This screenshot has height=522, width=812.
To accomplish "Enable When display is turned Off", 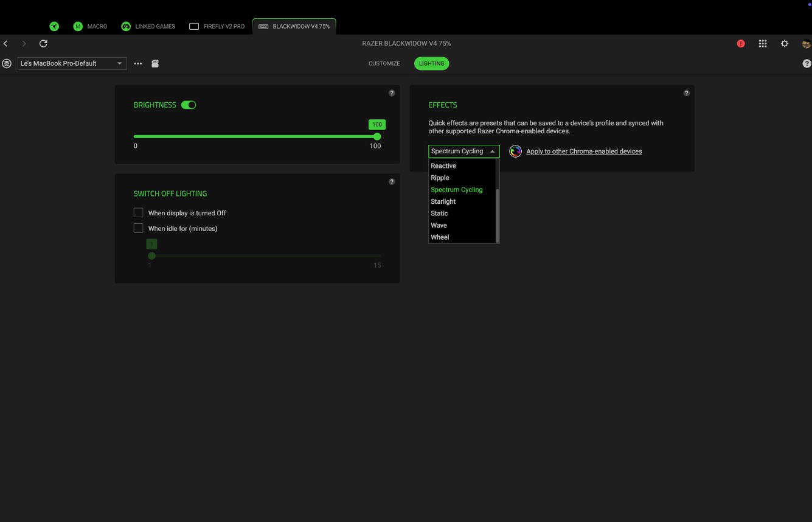I will 139,213.
